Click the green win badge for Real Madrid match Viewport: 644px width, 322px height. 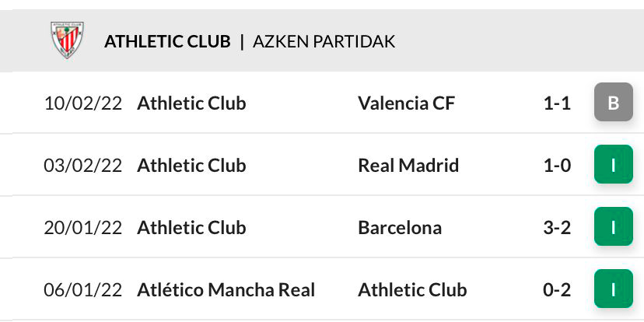(613, 164)
